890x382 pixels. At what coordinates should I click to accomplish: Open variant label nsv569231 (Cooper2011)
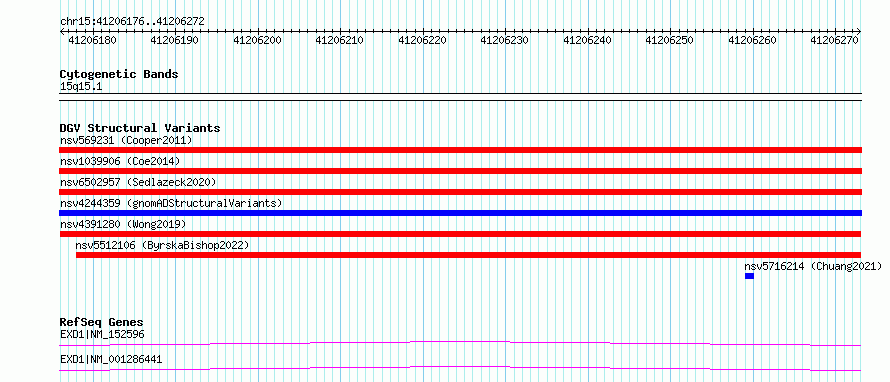[x=126, y=140]
